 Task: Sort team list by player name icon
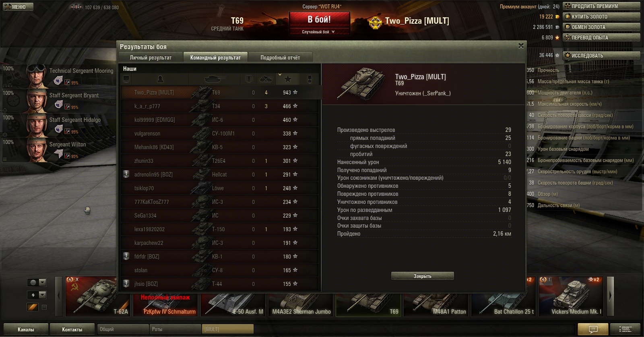[160, 79]
